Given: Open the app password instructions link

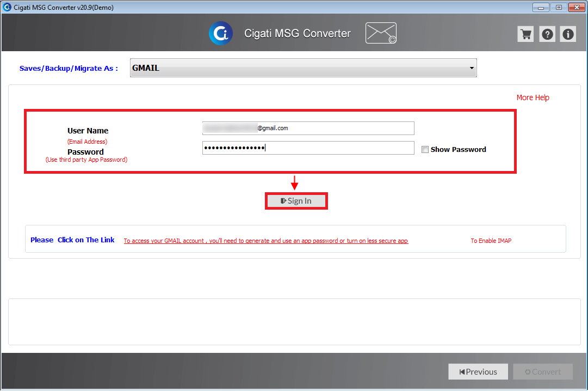Looking at the screenshot, I should 266,241.
